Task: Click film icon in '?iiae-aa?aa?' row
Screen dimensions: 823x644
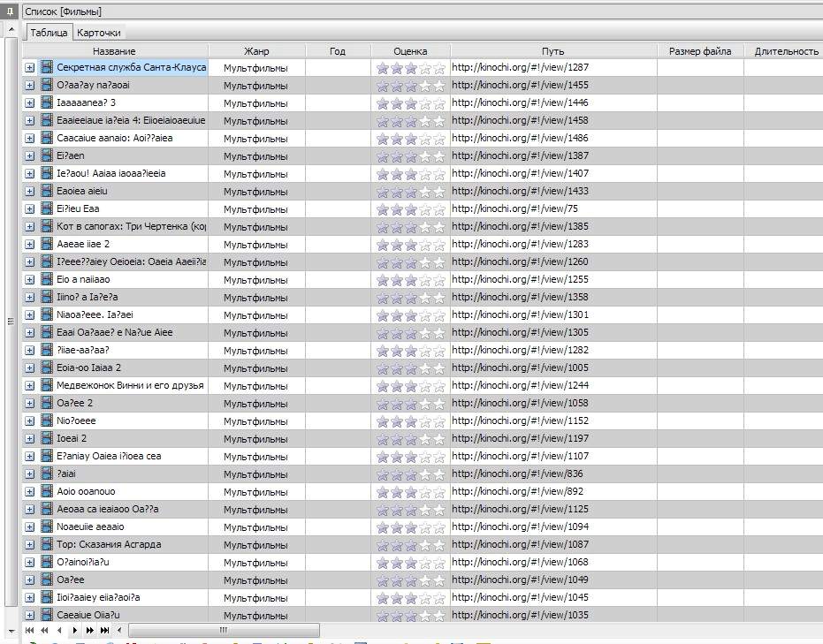Action: (47, 351)
